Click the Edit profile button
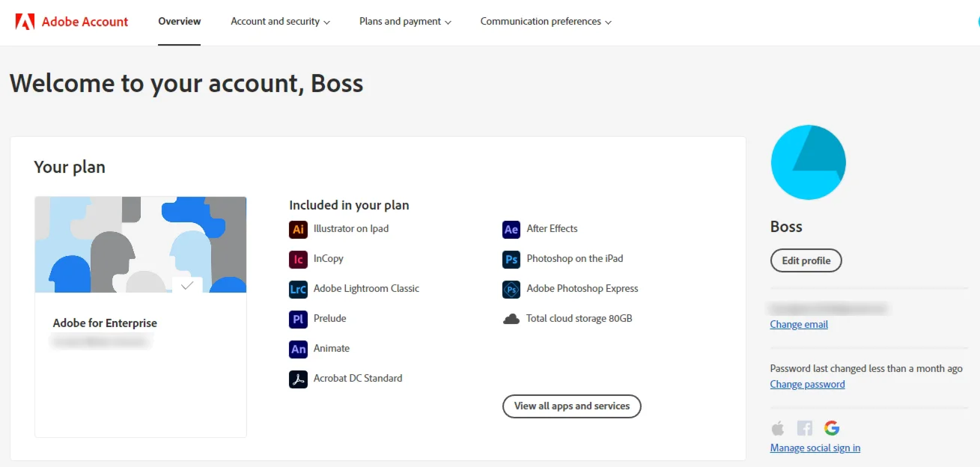This screenshot has height=467, width=980. click(x=806, y=260)
